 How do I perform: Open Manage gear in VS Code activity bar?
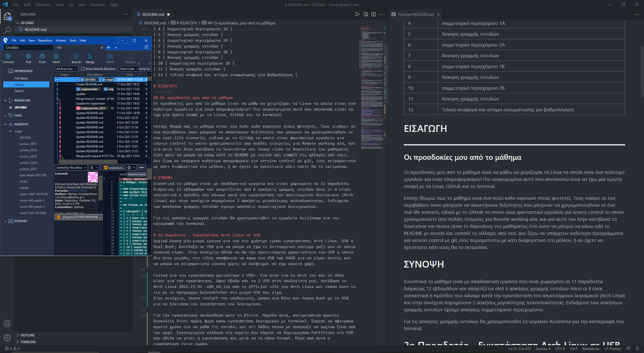coord(7,338)
